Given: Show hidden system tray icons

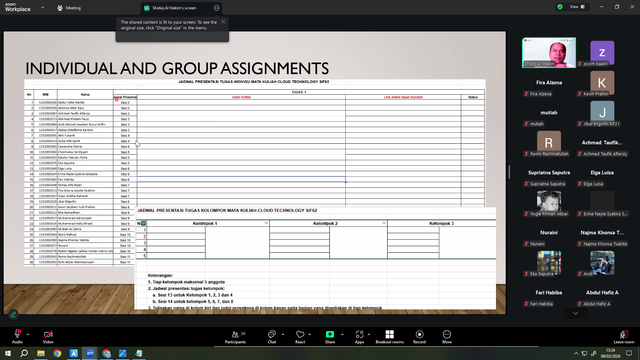Looking at the screenshot, I should pos(576,353).
